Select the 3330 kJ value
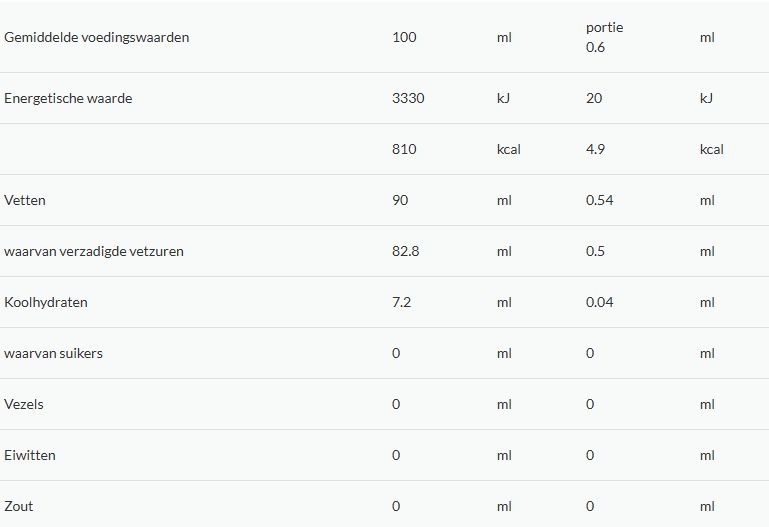Image resolution: width=769 pixels, height=527 pixels. pos(408,98)
